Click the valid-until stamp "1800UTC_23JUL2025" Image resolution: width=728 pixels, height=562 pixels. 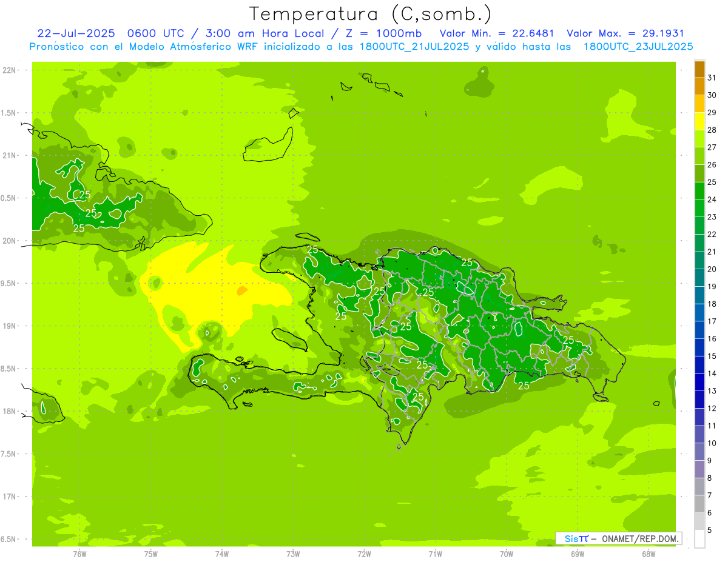tap(638, 47)
